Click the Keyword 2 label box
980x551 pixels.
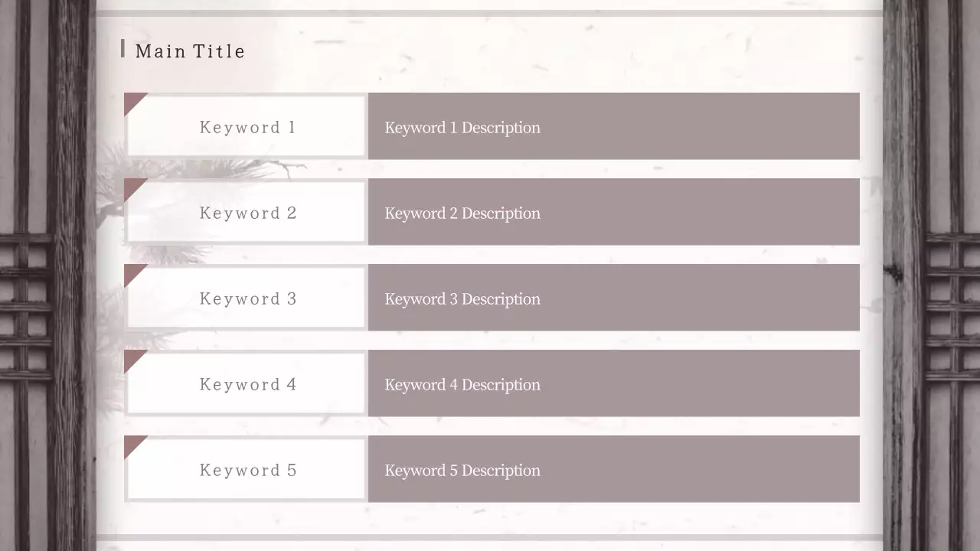tap(247, 213)
